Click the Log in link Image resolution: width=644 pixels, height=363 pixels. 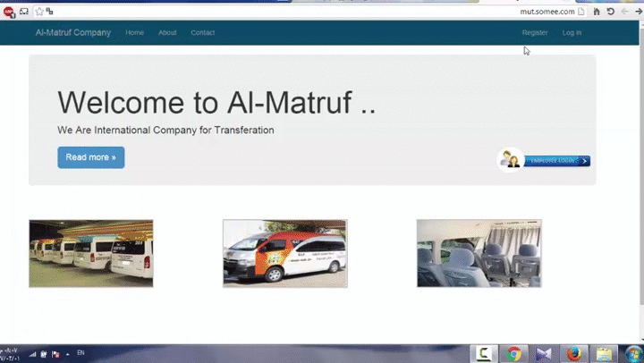coord(572,33)
